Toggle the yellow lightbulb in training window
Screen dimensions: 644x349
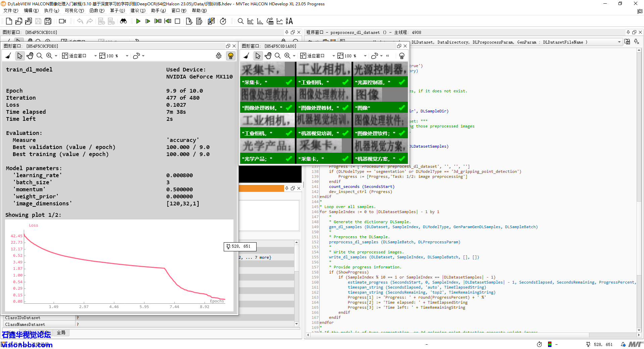[x=231, y=56]
